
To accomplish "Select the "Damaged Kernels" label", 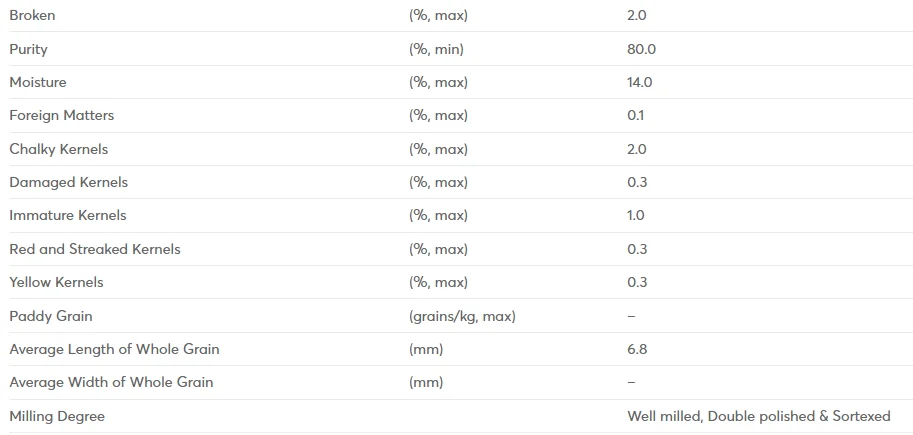I will click(69, 182).
